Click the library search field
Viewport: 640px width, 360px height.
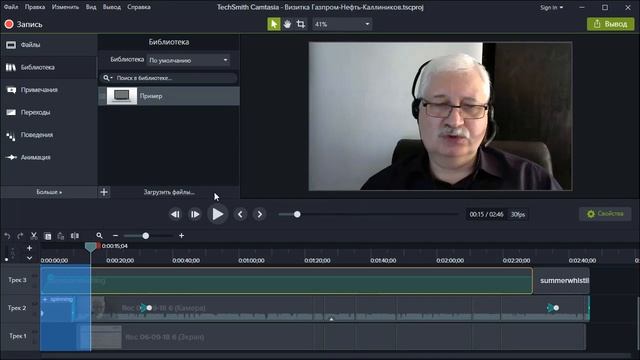click(x=168, y=78)
